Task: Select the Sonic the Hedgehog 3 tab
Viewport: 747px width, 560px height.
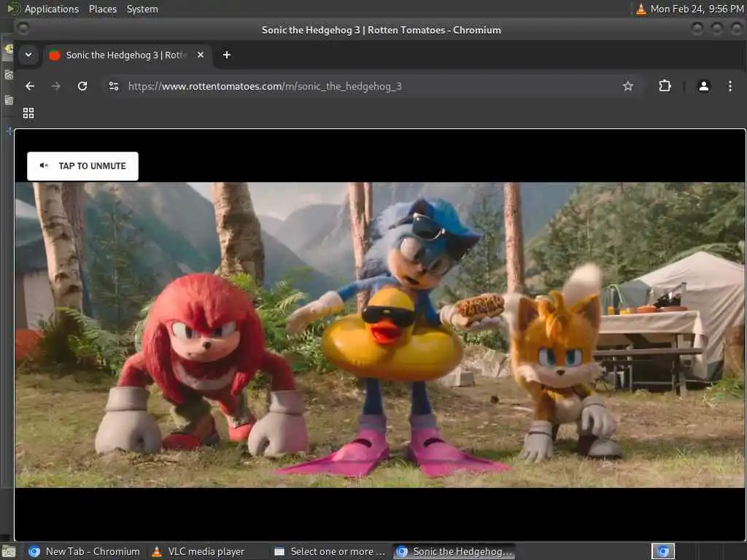Action: (126, 55)
